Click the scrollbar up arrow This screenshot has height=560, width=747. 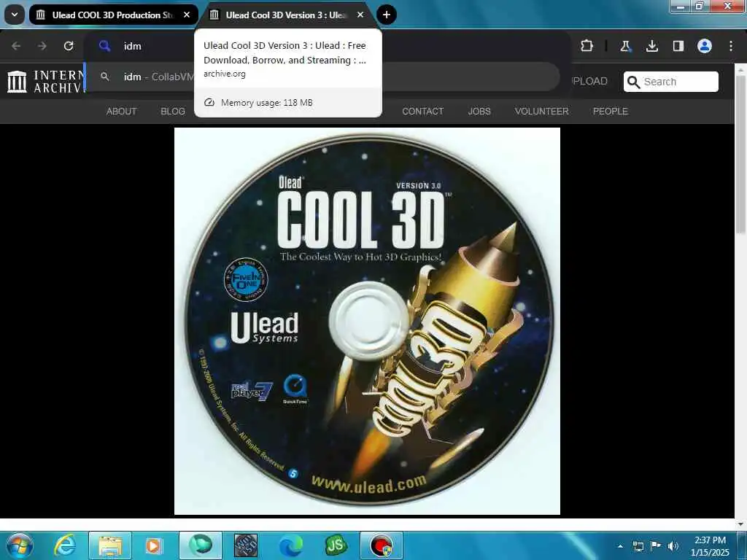[741, 69]
